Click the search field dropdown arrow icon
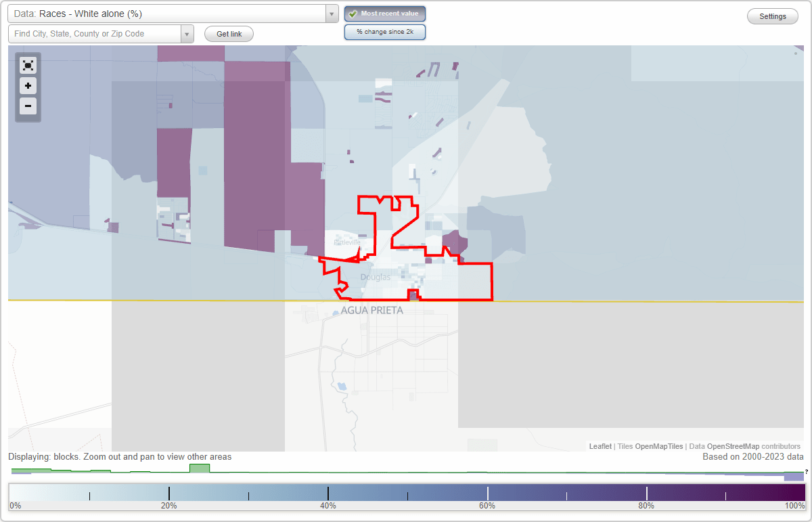Image resolution: width=812 pixels, height=522 pixels. [x=187, y=33]
